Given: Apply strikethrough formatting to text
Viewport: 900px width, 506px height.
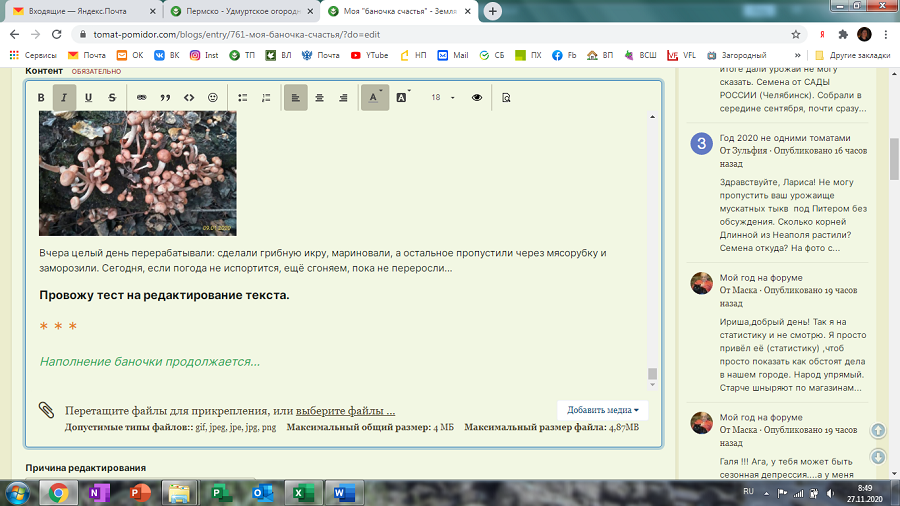Looking at the screenshot, I should coord(112,98).
